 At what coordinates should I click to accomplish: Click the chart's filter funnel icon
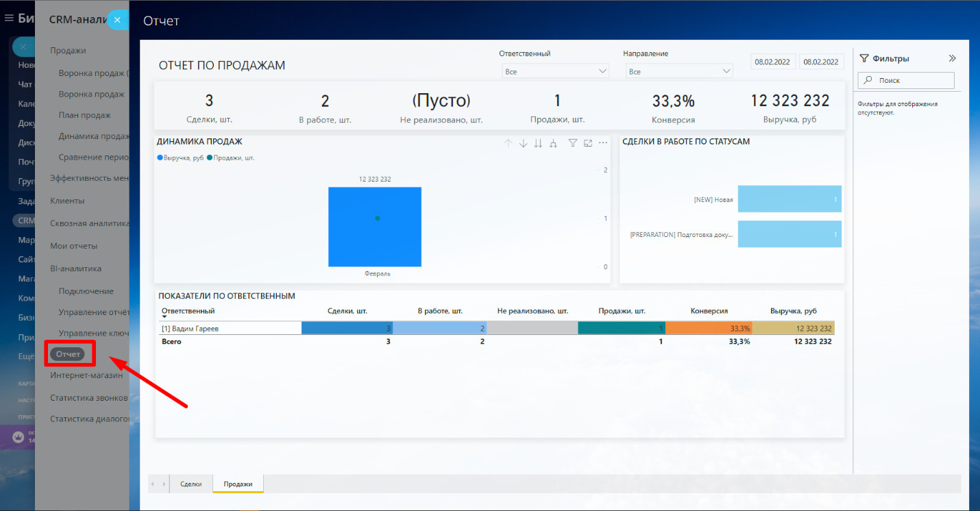click(573, 143)
